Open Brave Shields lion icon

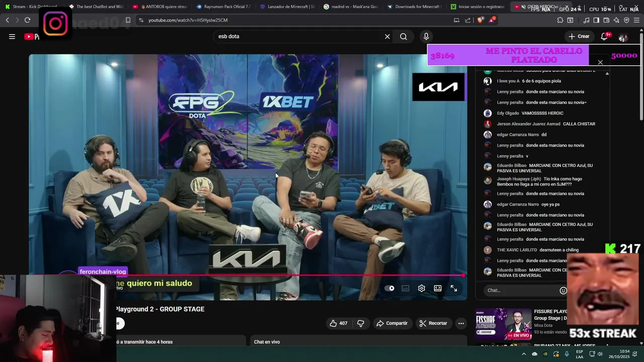tap(480, 20)
